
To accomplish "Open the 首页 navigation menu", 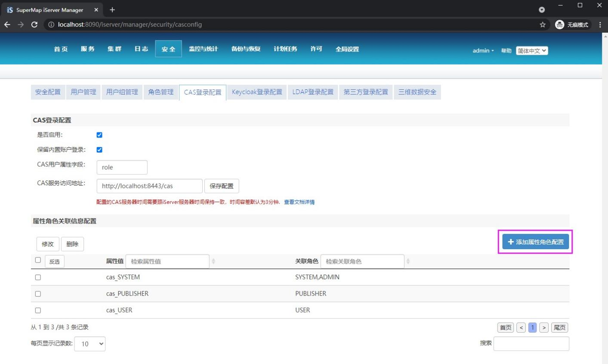I will 61,49.
